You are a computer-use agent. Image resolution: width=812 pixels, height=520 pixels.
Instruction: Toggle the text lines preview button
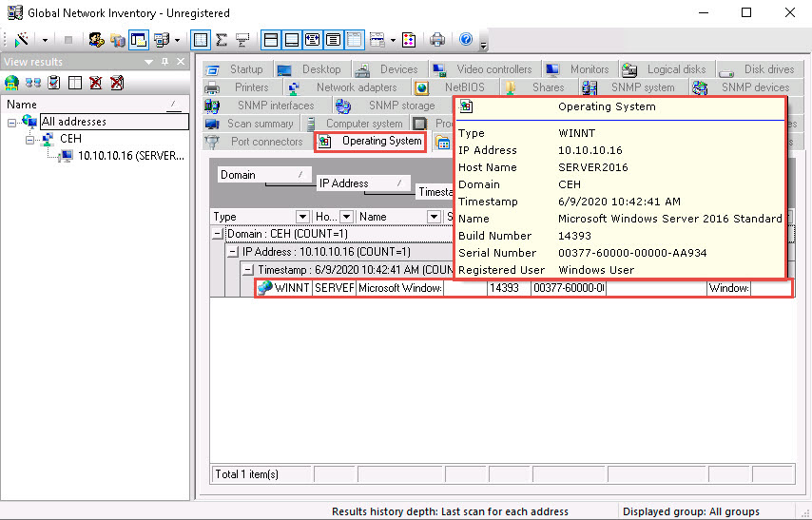click(334, 39)
